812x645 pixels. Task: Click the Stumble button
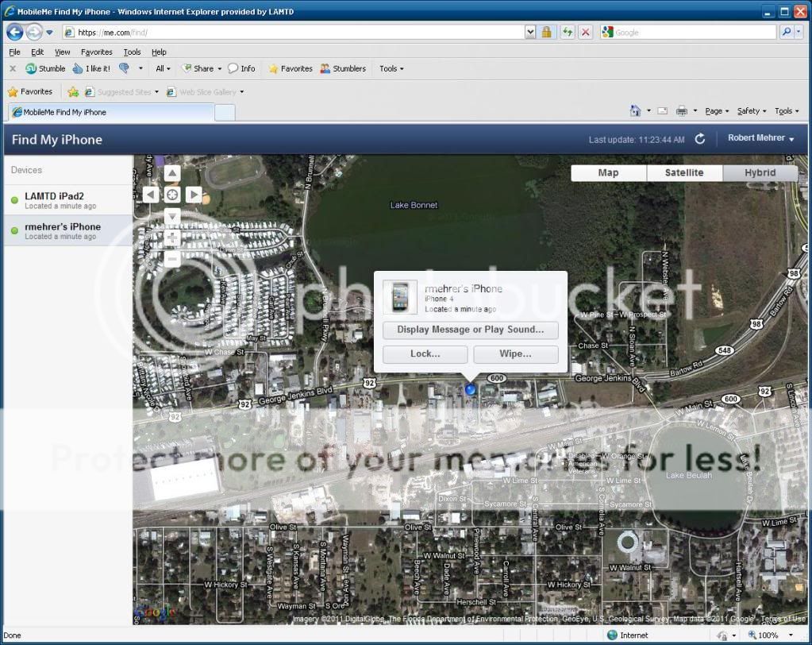pos(45,68)
